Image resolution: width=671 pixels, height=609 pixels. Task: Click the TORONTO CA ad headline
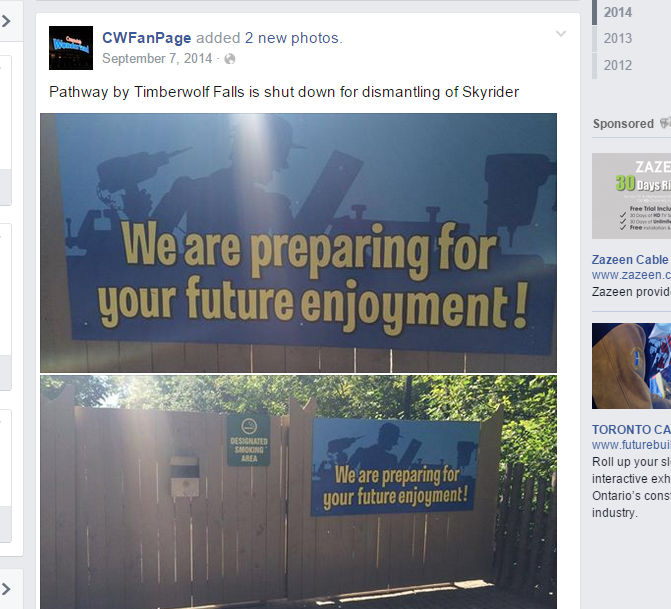tap(631, 429)
